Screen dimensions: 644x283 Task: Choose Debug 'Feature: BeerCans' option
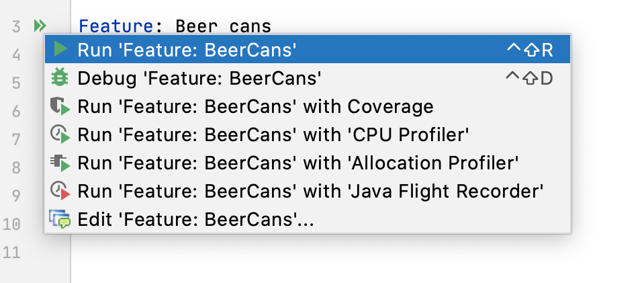click(307, 78)
